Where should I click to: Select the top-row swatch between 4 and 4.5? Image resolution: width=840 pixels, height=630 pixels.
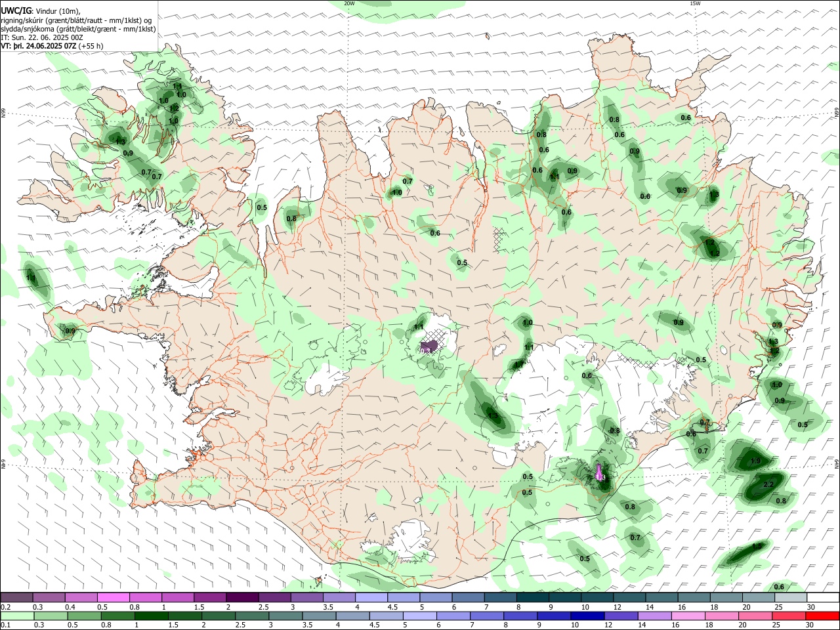coord(370,598)
